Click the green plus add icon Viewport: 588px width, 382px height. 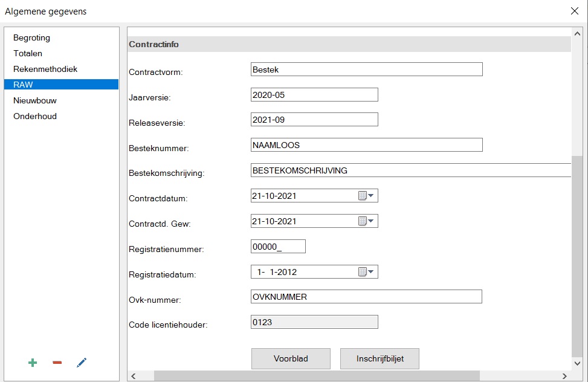click(33, 363)
